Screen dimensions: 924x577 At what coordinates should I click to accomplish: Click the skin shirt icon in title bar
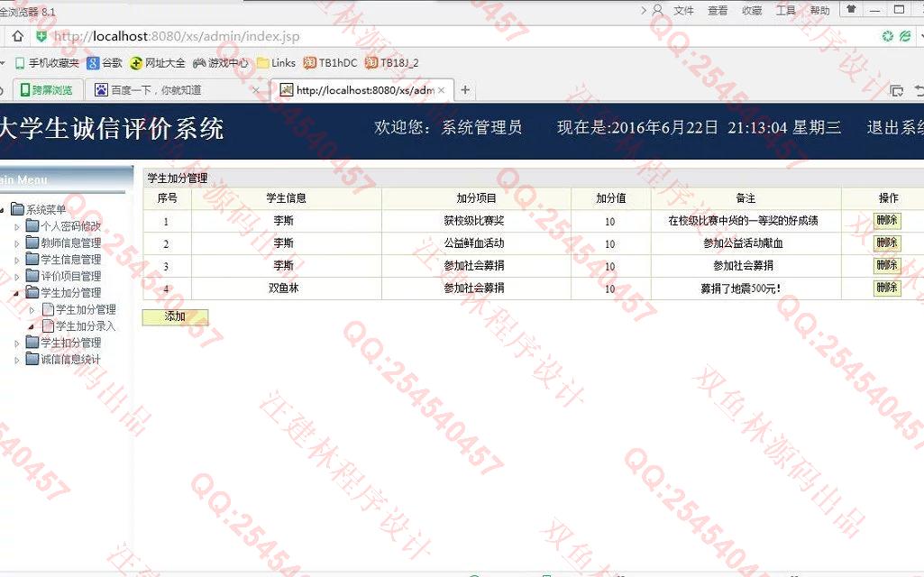[x=851, y=9]
